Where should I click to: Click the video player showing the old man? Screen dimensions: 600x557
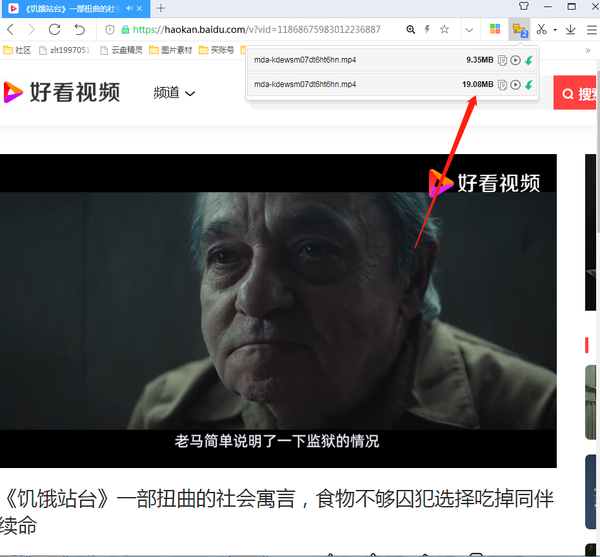278,311
